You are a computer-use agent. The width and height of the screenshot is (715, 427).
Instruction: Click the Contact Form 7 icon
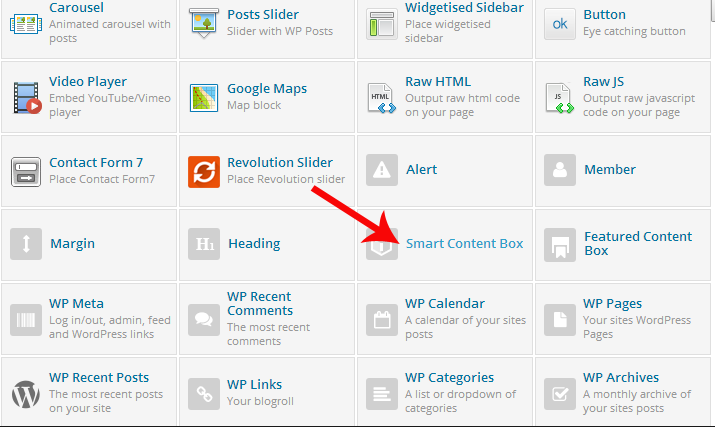click(x=26, y=171)
